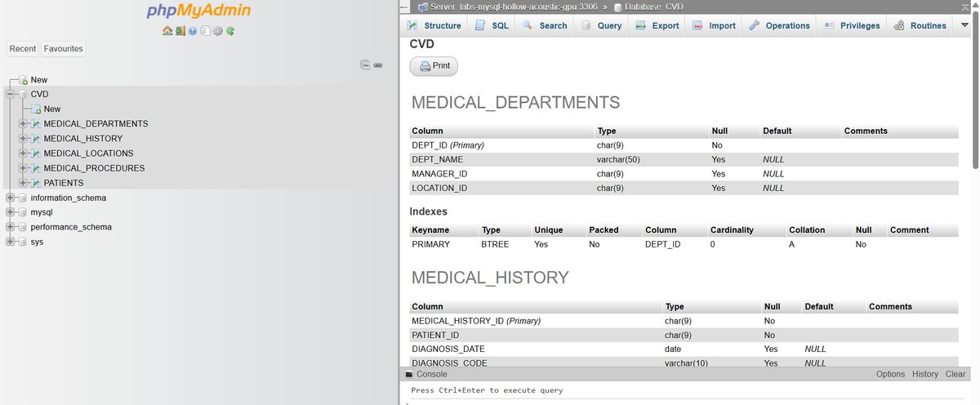Image resolution: width=980 pixels, height=405 pixels.
Task: Click the performance_schema database icon
Action: (x=23, y=227)
